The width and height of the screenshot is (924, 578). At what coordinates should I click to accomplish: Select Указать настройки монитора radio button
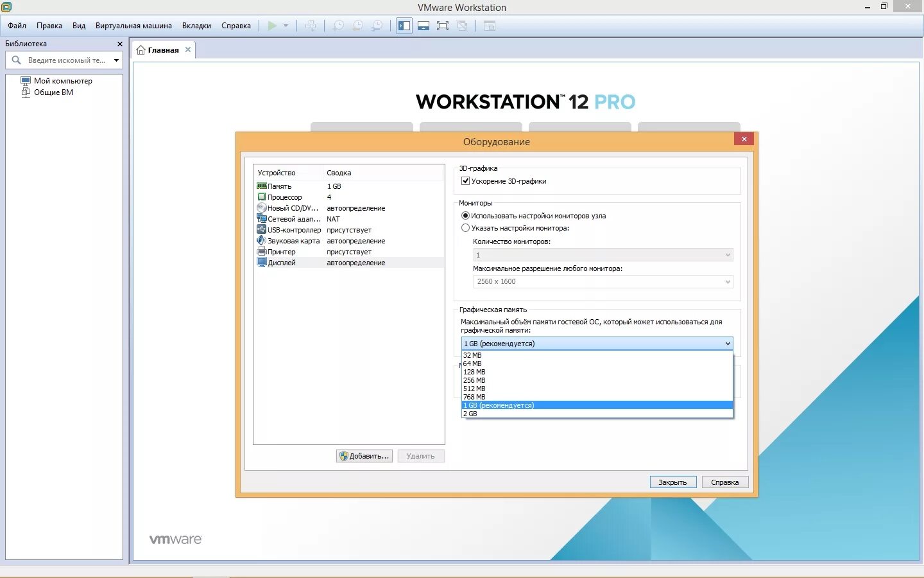pyautogui.click(x=465, y=228)
